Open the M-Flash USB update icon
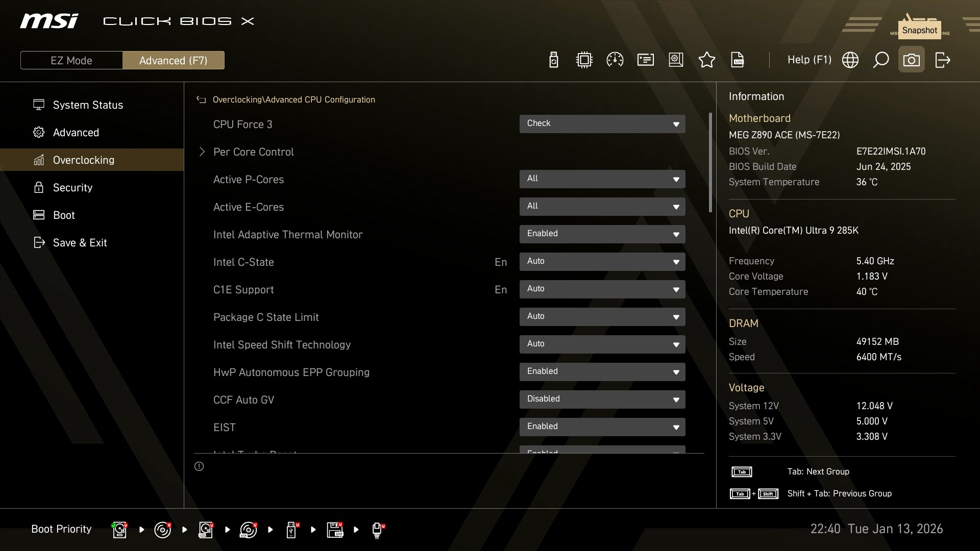Image resolution: width=980 pixels, height=551 pixels. pyautogui.click(x=553, y=60)
